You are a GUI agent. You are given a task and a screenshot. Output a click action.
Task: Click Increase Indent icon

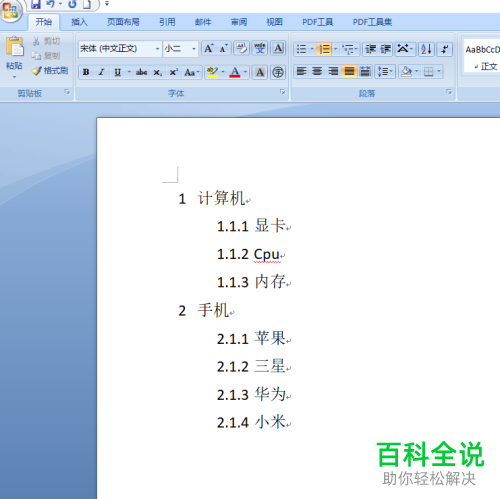pyautogui.click(x=386, y=49)
